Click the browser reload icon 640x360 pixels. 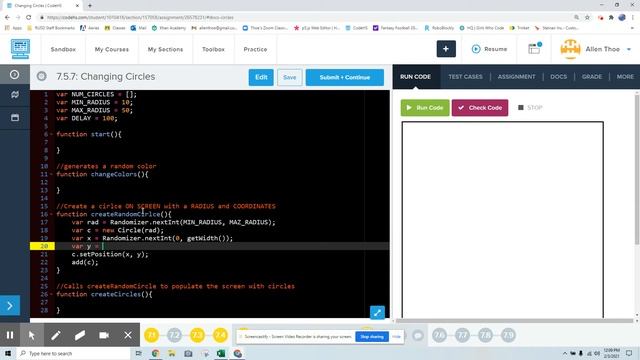tap(29, 18)
